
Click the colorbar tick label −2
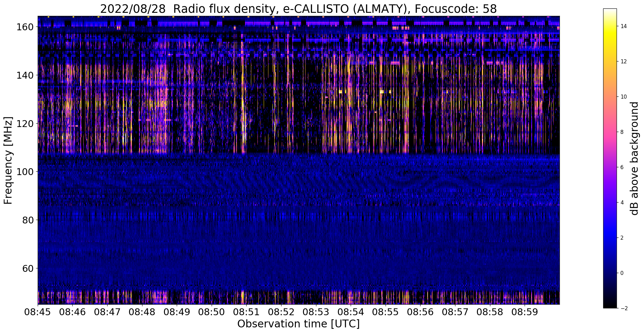tap(624, 308)
